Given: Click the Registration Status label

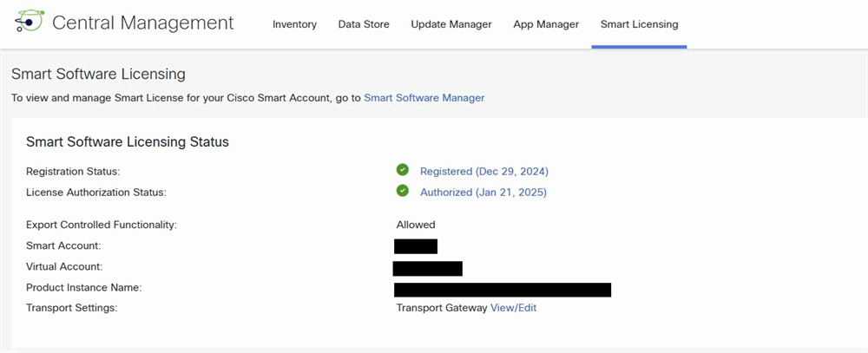Looking at the screenshot, I should click(73, 172).
